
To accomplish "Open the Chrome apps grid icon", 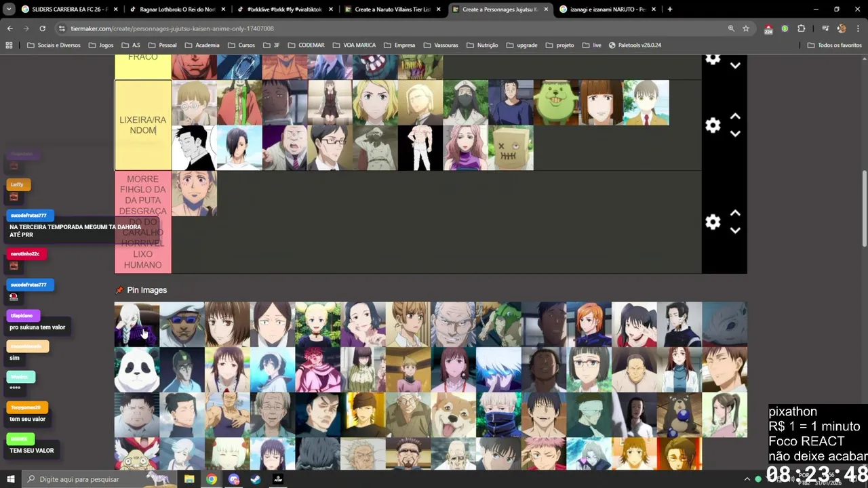I will click(9, 45).
